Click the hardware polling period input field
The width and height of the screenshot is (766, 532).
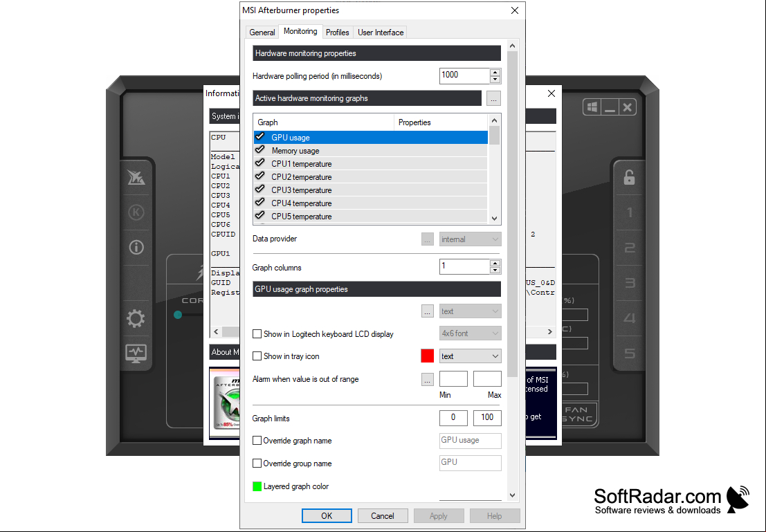[464, 75]
